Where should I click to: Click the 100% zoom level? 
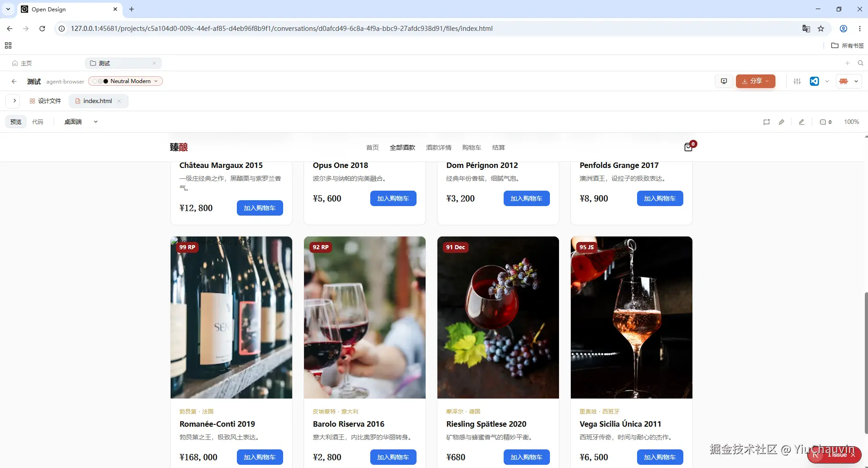pos(852,122)
